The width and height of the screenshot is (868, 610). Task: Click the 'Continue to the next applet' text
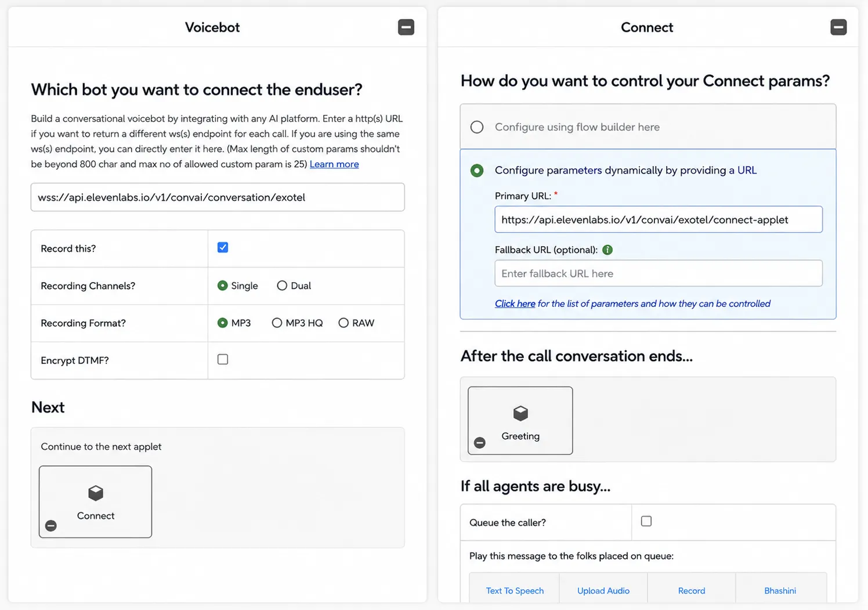[x=101, y=446]
